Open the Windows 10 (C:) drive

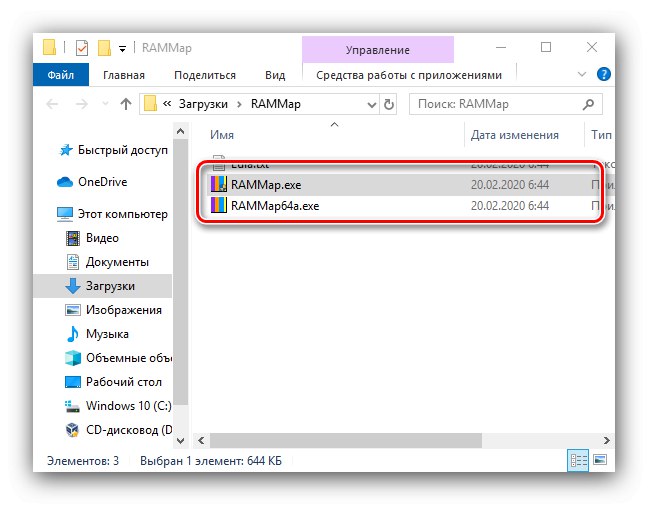(x=129, y=406)
